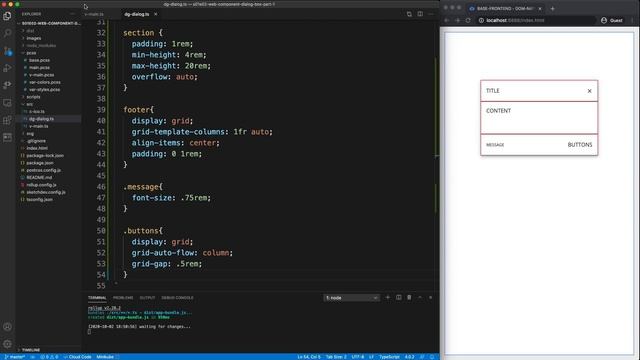The width and height of the screenshot is (640, 360).
Task: Open a new browser tab
Action: pyautogui.click(x=552, y=9)
